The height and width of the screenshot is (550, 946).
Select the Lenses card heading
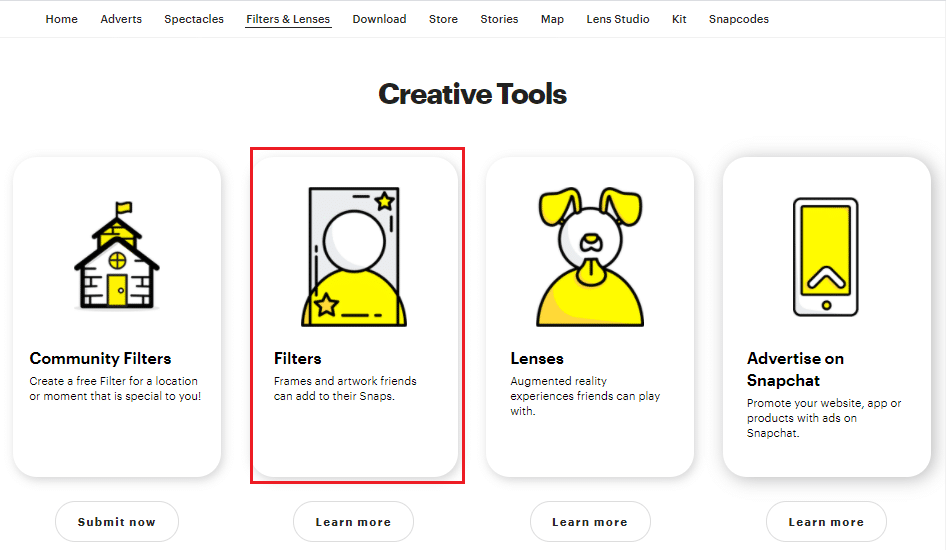point(537,359)
